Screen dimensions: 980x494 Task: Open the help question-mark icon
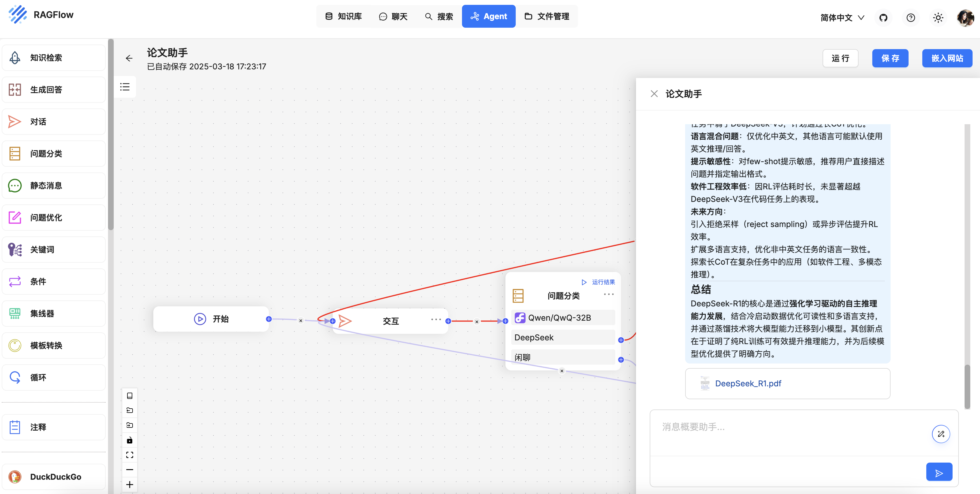(x=910, y=17)
